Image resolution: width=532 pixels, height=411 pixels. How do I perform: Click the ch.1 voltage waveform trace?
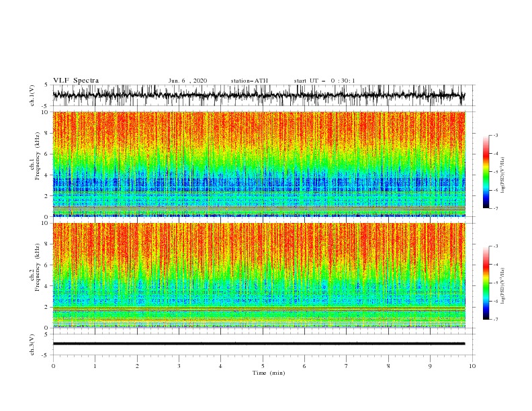click(259, 95)
